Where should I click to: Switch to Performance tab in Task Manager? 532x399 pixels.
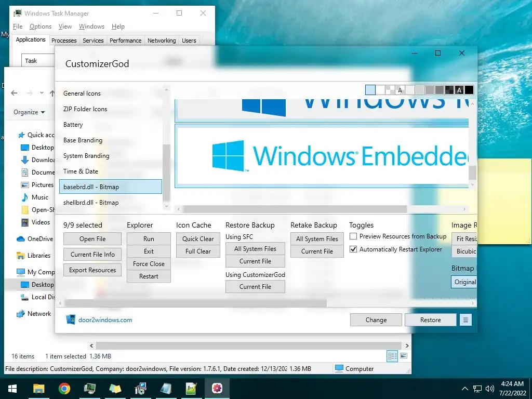click(126, 41)
